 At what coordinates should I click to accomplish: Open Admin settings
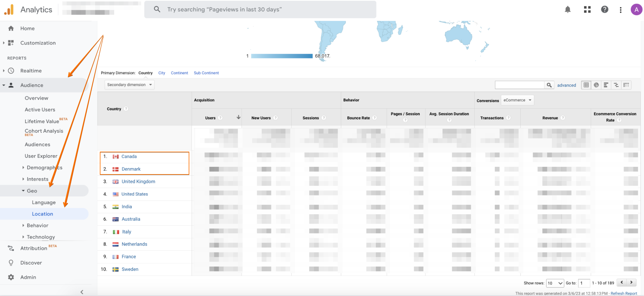28,277
